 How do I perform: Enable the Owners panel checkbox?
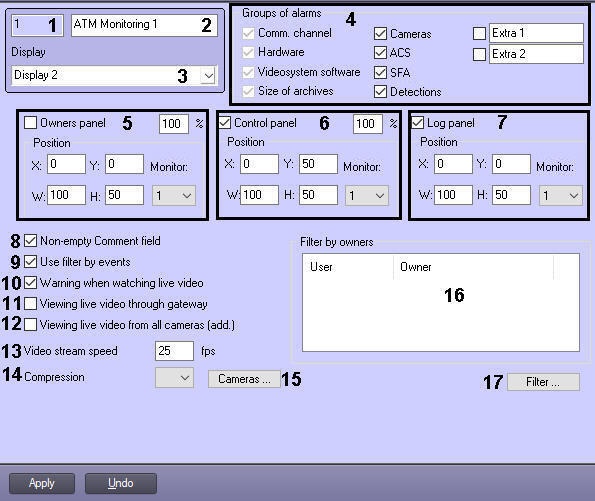[x=30, y=123]
